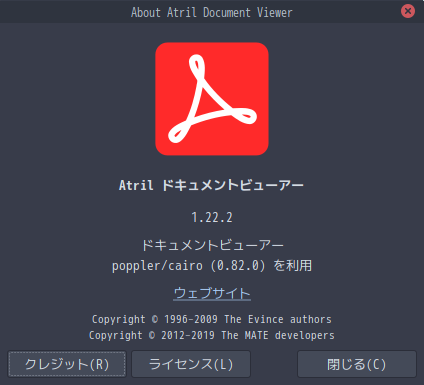Click the 閉じる(C) close button
Screen dimensions: 424x385
click(357, 364)
